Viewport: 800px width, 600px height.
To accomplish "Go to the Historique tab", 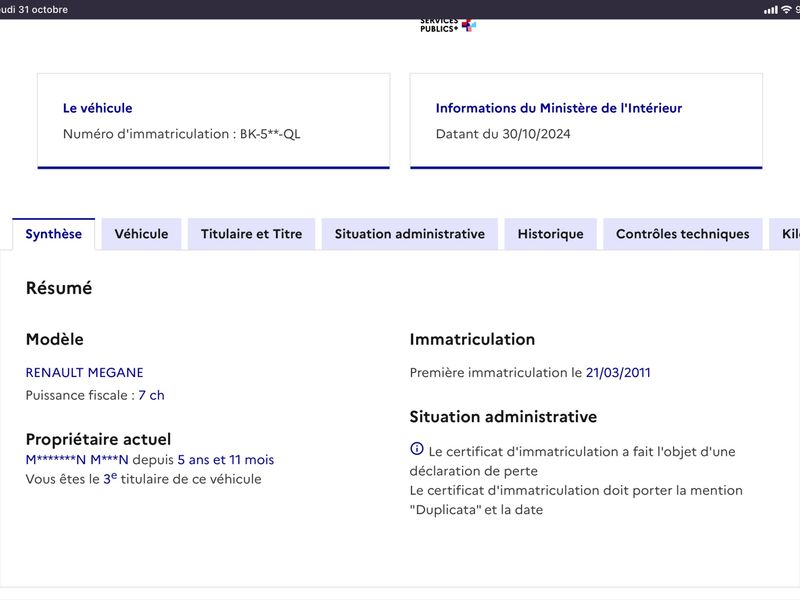I will coord(551,234).
